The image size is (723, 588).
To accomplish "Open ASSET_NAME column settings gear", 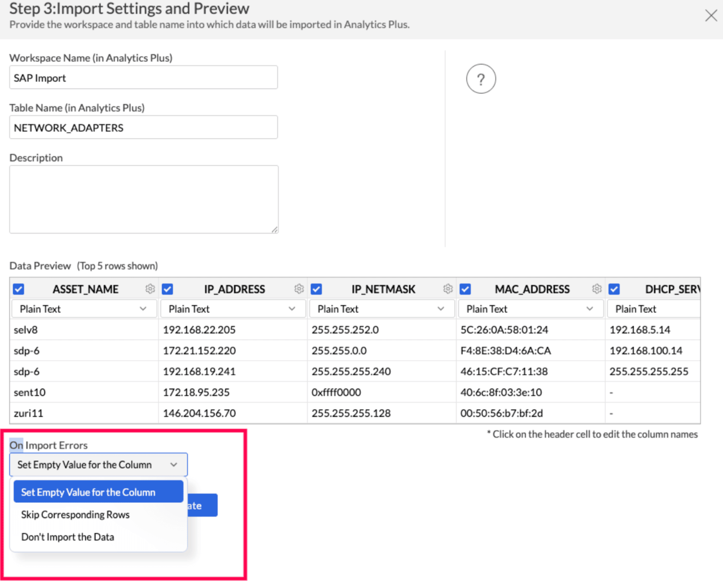I will tap(150, 289).
